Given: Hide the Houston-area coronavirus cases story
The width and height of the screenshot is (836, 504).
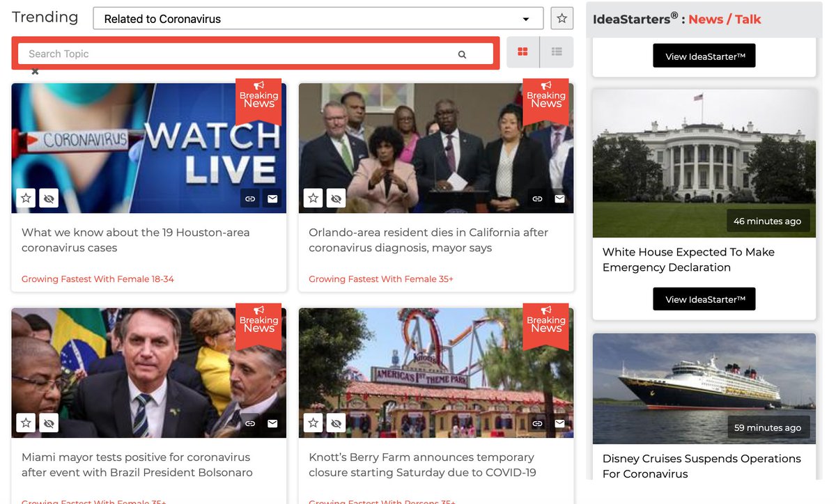Looking at the screenshot, I should click(x=49, y=198).
